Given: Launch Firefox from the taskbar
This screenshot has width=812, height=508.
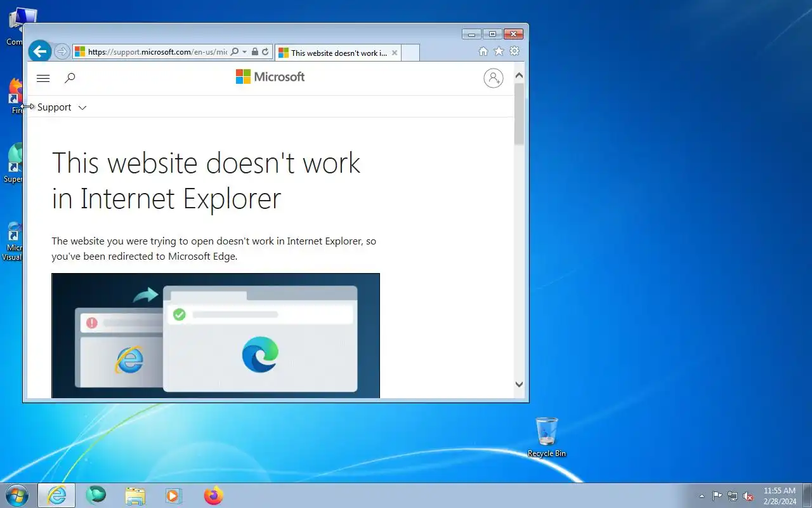Looking at the screenshot, I should (x=214, y=495).
